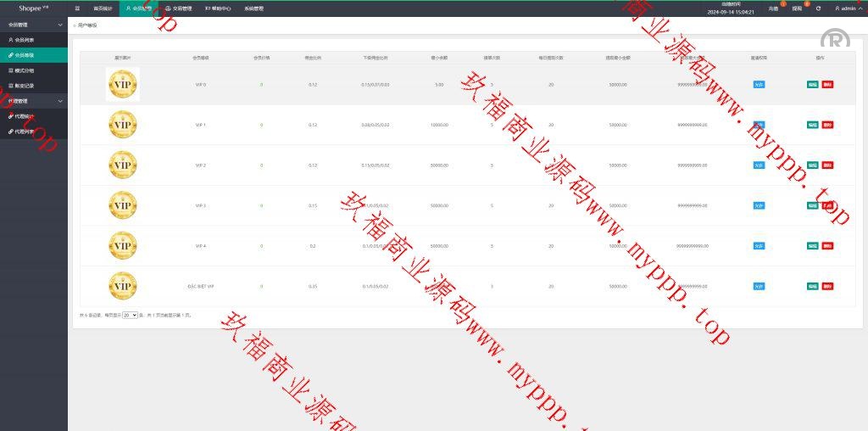The height and width of the screenshot is (431, 868).
Task: Click the red delete button for VIP 4
Action: tap(827, 246)
